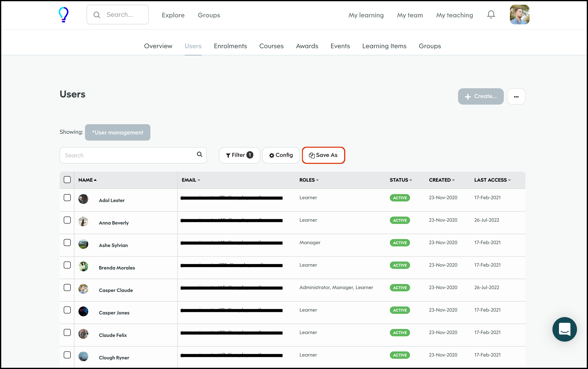Click the table search magnifier icon
Screen dimensions: 588x369
click(x=200, y=154)
